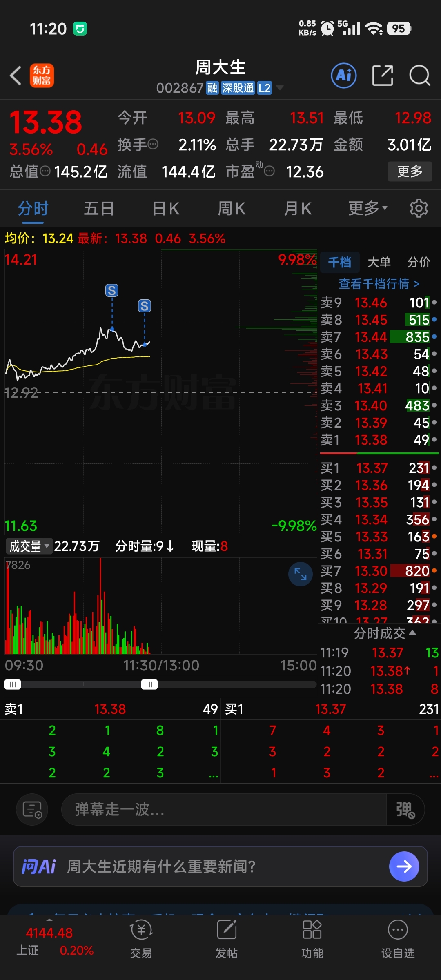The image size is (441, 980).
Task: Tap the 融 margin badge
Action: [212, 88]
